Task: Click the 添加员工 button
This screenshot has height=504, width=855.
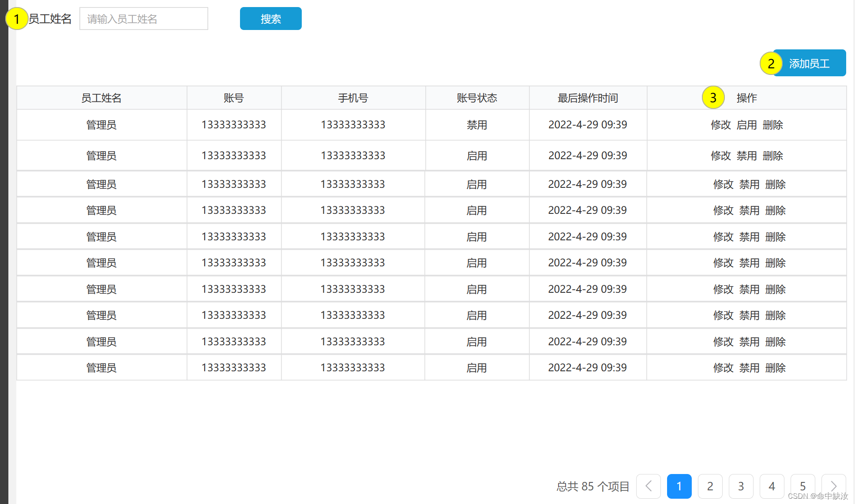Action: (x=809, y=63)
